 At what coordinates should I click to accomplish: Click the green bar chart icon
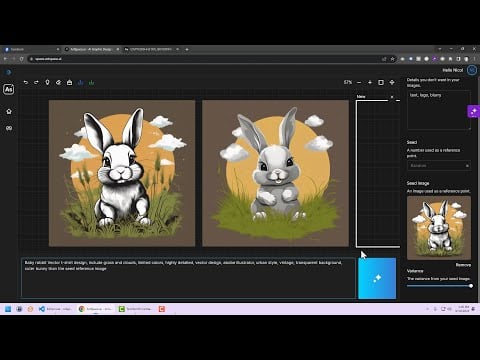click(91, 82)
